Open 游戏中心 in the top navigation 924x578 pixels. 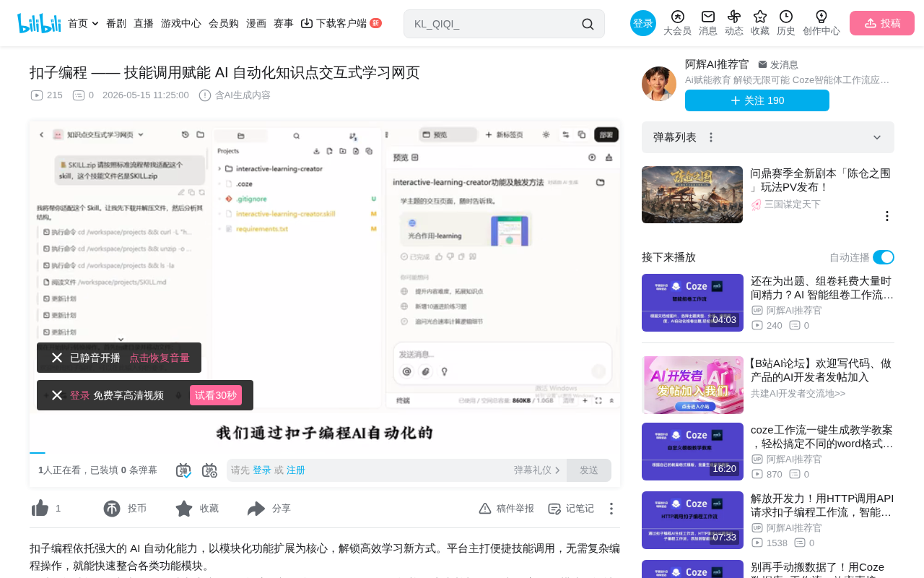[181, 23]
